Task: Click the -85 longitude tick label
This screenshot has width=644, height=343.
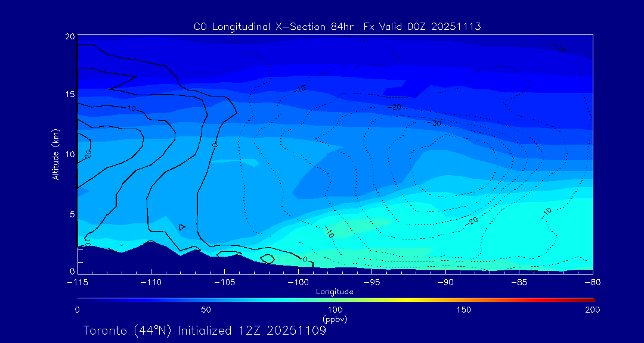Action: 519,283
